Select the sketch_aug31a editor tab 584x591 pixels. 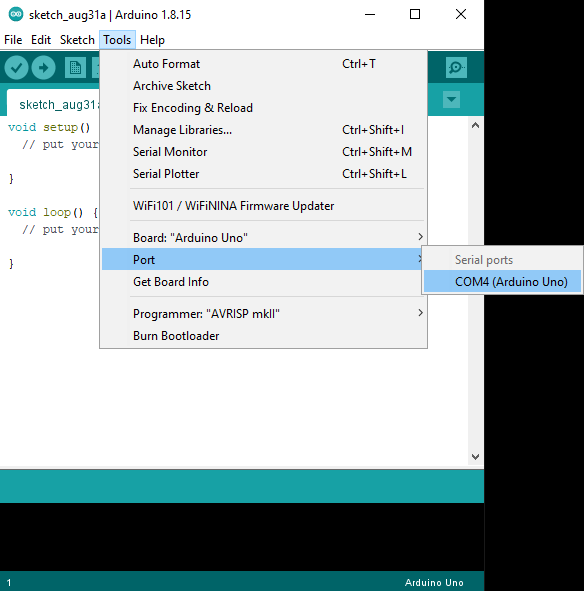[x=57, y=104]
